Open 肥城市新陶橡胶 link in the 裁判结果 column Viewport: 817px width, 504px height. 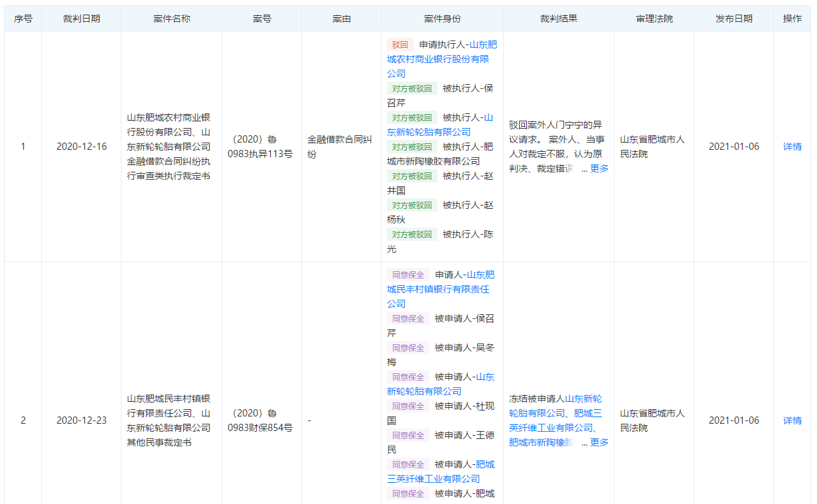point(540,442)
